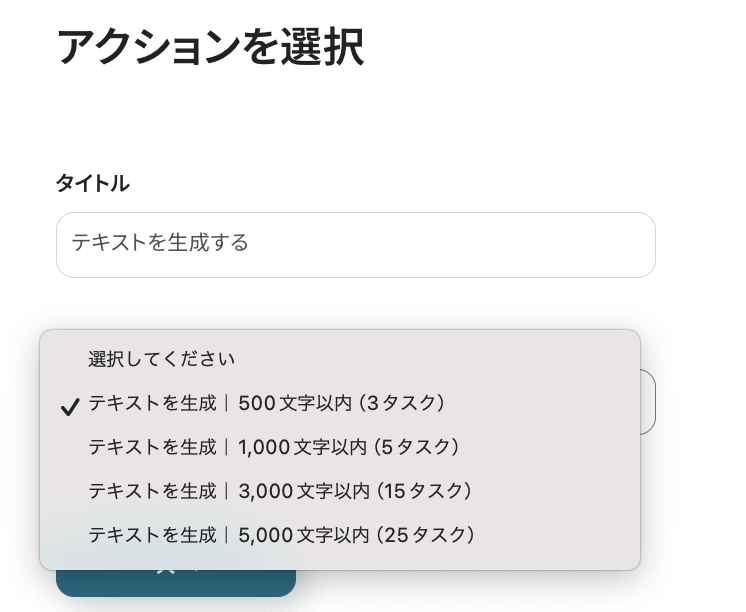This screenshot has width=746, height=612.
Task: Select テキストを生成 500文字以内 (3タスク)
Action: pyautogui.click(x=266, y=403)
